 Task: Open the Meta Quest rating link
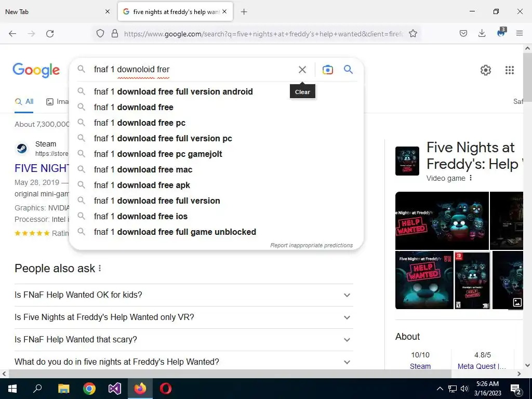coord(482,366)
